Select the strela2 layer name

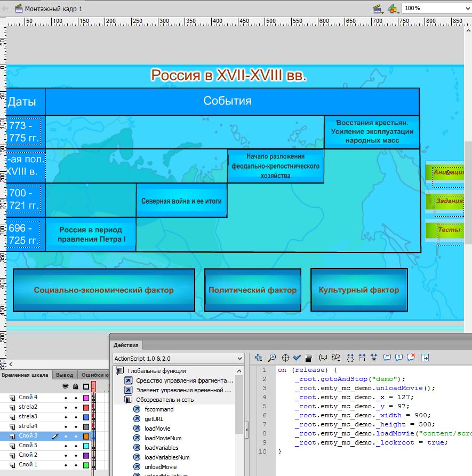[x=28, y=407]
